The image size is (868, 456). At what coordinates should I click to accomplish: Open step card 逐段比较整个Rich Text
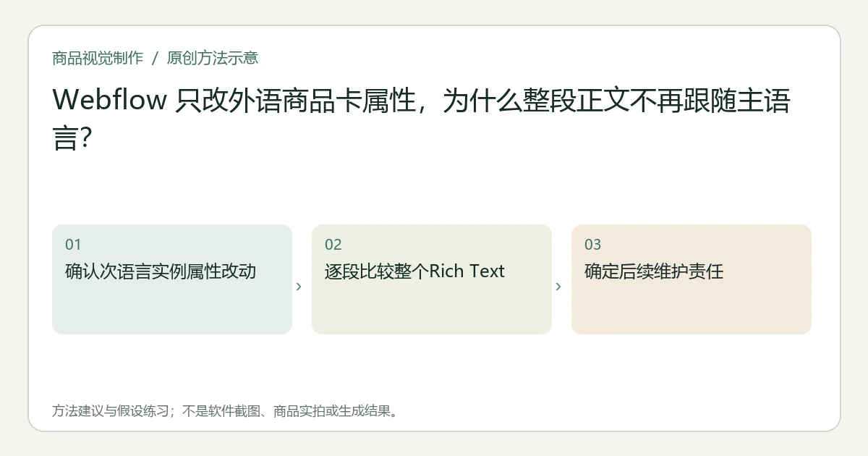click(x=432, y=279)
